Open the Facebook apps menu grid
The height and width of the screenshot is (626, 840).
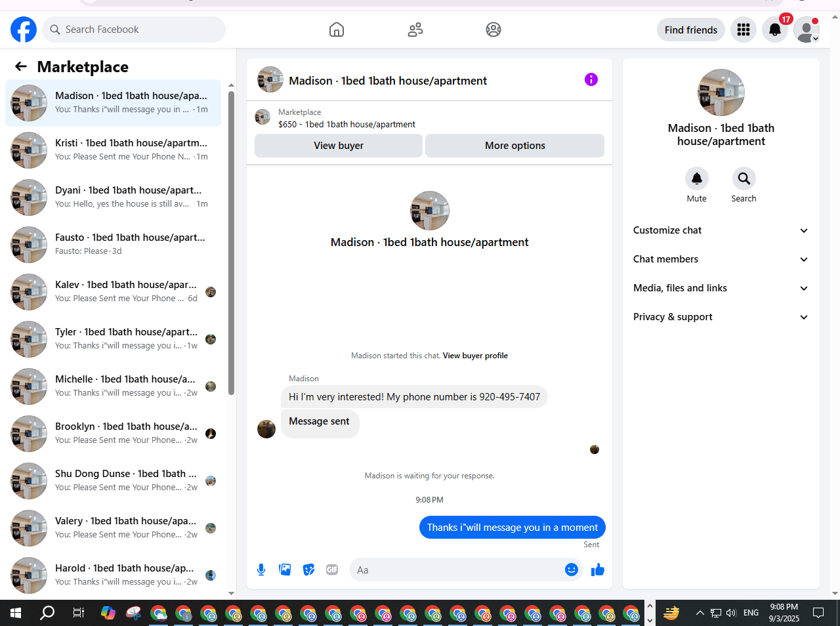point(744,30)
